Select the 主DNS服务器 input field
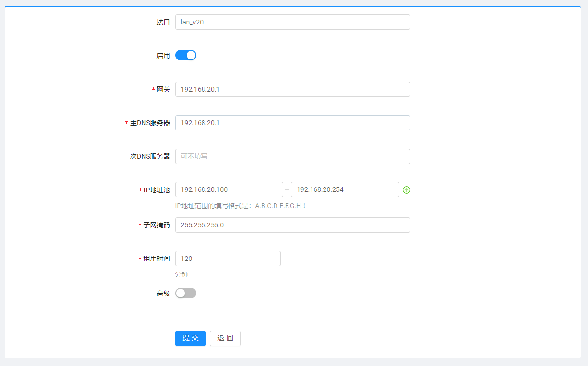The image size is (588, 366). click(x=293, y=123)
